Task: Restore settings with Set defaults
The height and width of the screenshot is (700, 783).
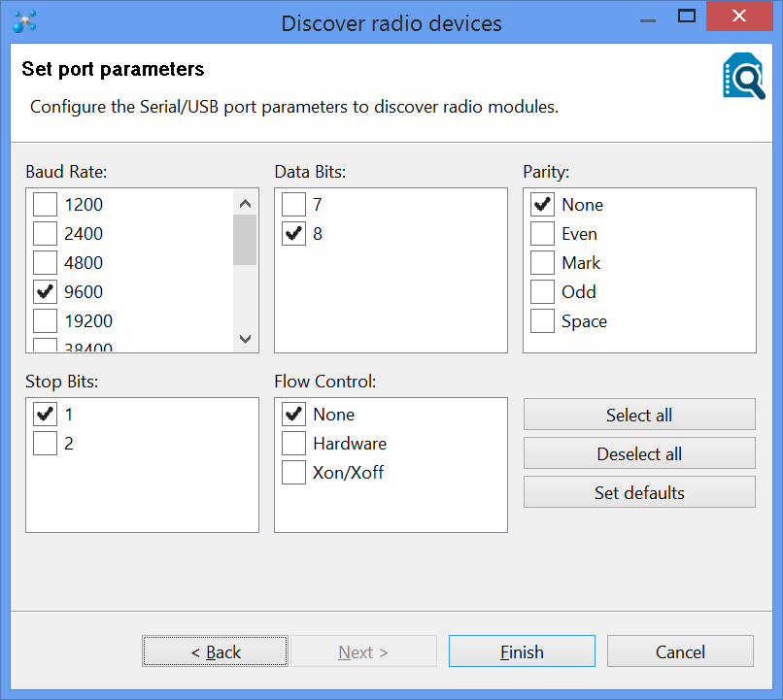Action: pyautogui.click(x=639, y=492)
